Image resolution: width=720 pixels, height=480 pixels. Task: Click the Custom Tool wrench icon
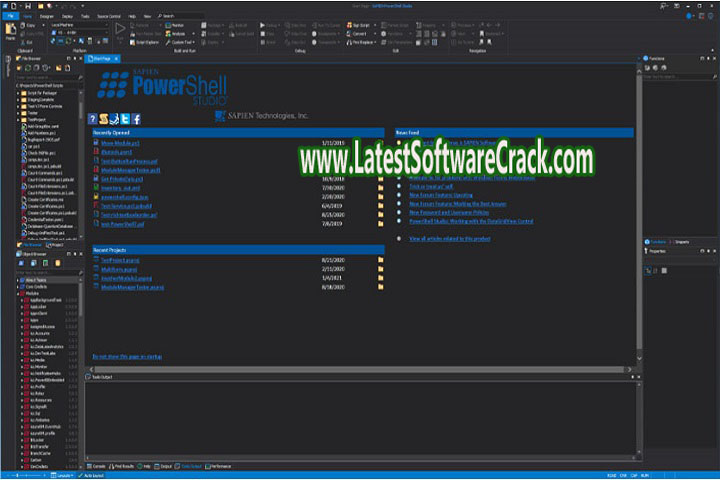[169, 42]
